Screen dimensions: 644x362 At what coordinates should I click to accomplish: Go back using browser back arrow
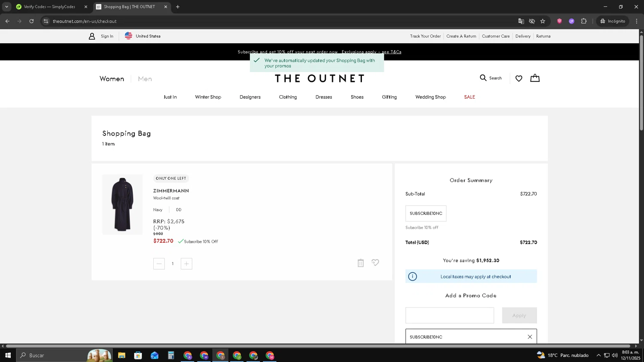coord(7,21)
